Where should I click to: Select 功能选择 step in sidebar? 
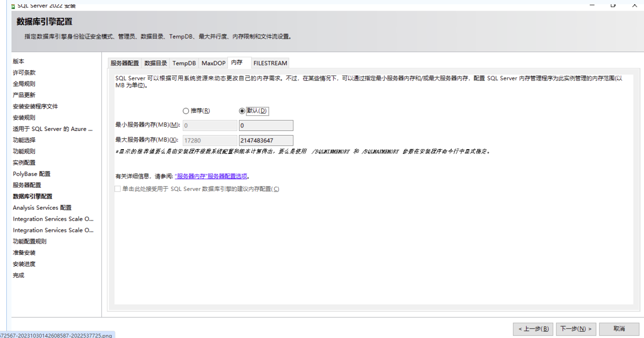point(24,140)
